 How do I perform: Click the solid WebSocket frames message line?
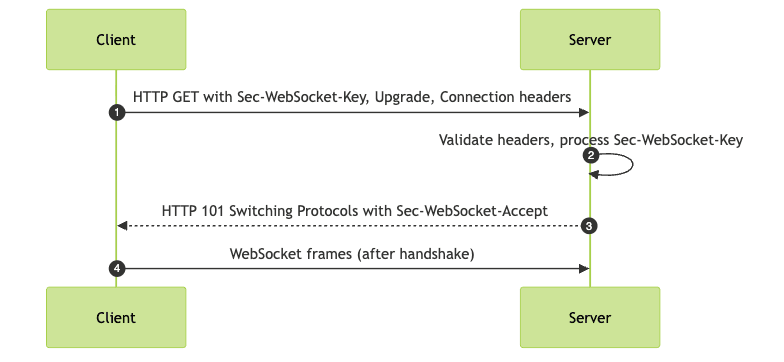coord(350,268)
